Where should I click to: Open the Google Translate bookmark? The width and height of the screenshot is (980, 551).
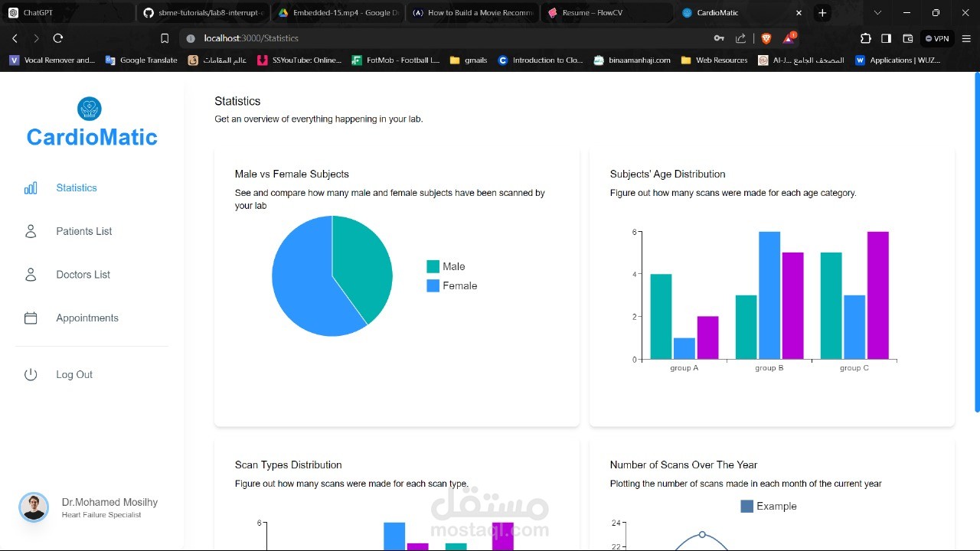click(x=142, y=60)
